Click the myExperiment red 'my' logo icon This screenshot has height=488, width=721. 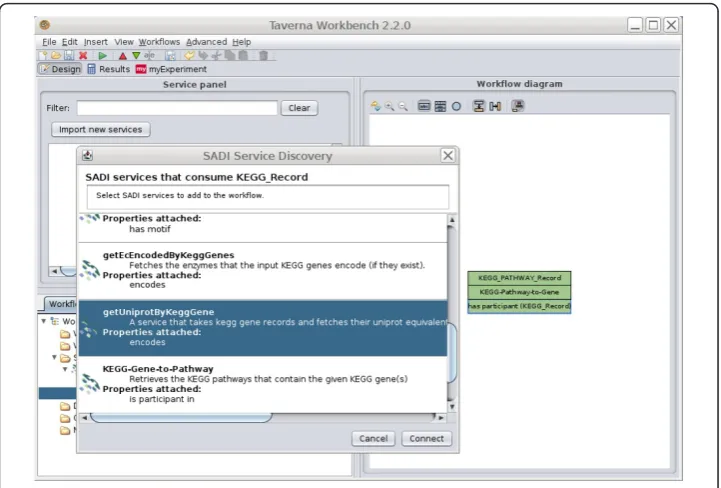coord(141,69)
